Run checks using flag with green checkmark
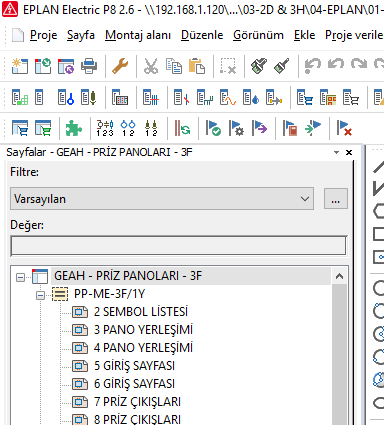The height and width of the screenshot is (425, 384). click(x=213, y=128)
